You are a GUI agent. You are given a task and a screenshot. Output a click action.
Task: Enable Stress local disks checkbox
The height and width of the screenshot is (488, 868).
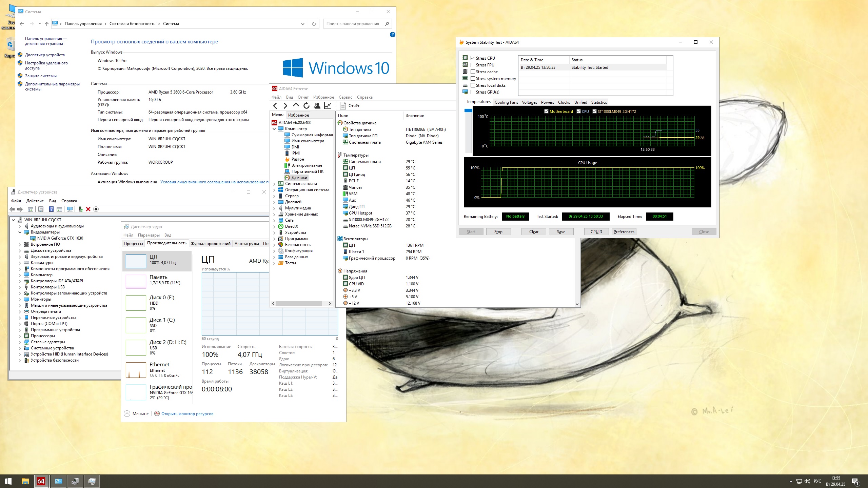click(473, 85)
